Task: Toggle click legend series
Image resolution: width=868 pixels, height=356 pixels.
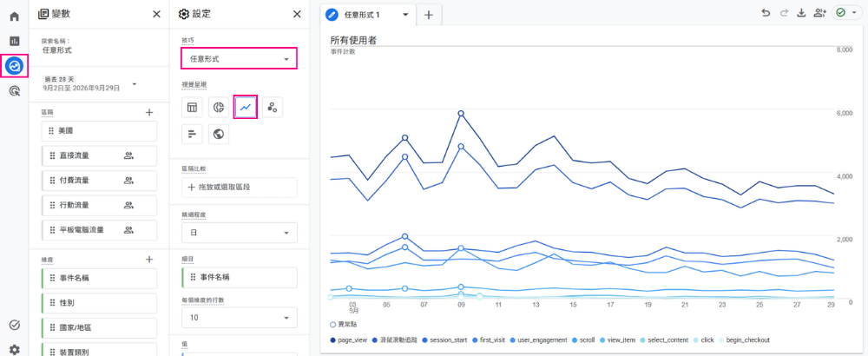Action: pos(704,340)
